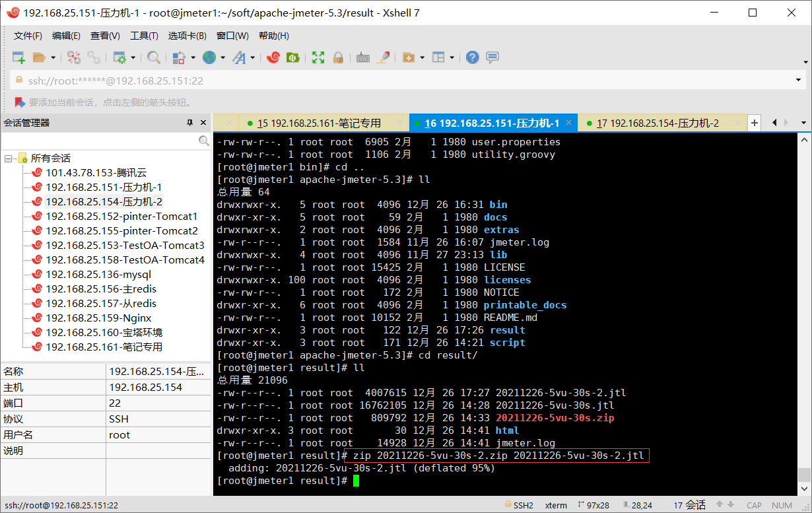Select session 192.168.25.152-pinter-Tomcat1
This screenshot has width=812, height=513.
click(121, 217)
